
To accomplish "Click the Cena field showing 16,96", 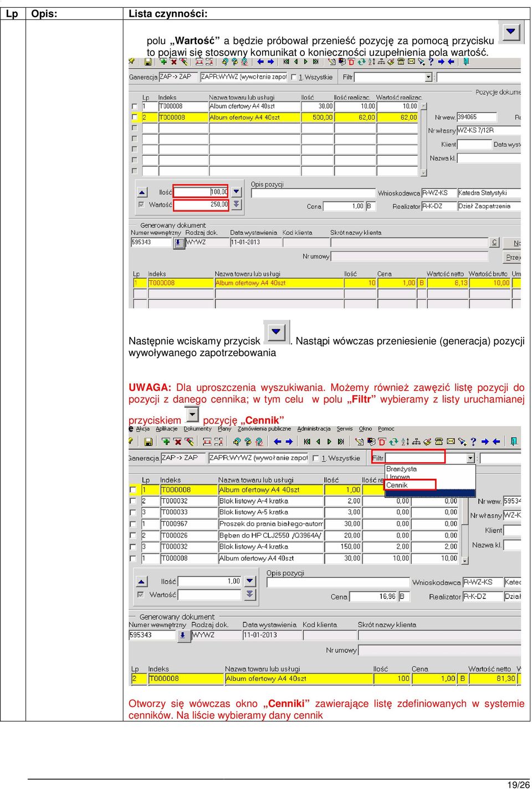I will (374, 597).
